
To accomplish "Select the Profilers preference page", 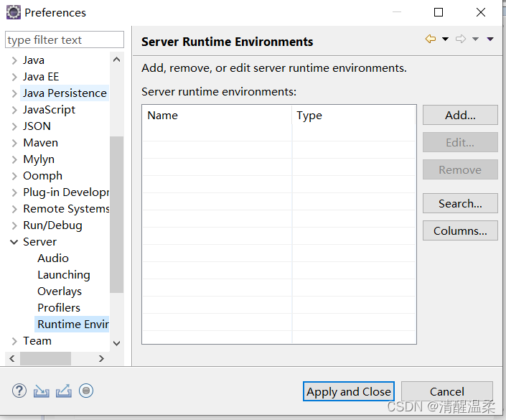I will (x=59, y=308).
